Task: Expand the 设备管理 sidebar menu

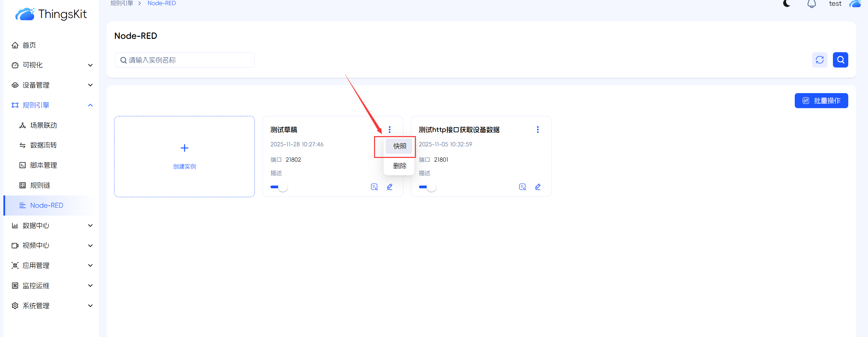Action: (51, 85)
